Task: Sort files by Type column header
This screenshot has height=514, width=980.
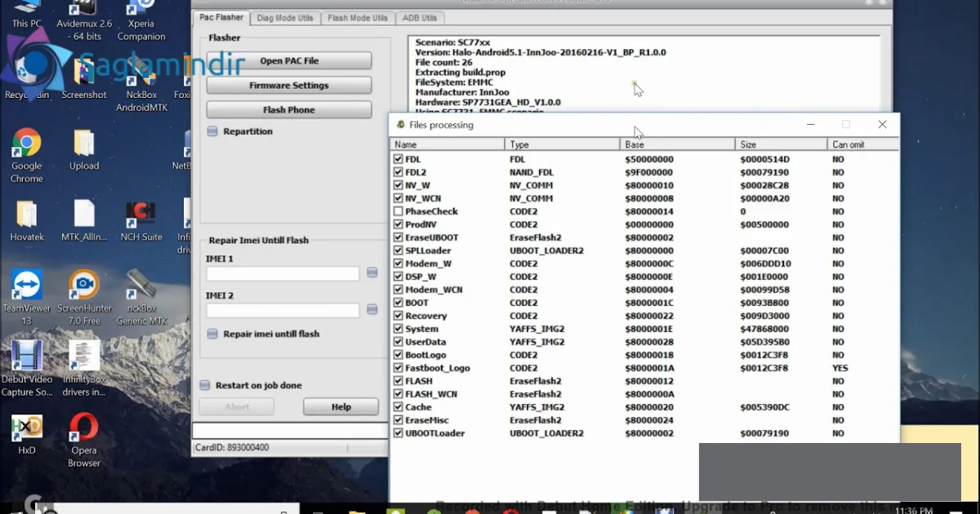Action: coord(563,144)
